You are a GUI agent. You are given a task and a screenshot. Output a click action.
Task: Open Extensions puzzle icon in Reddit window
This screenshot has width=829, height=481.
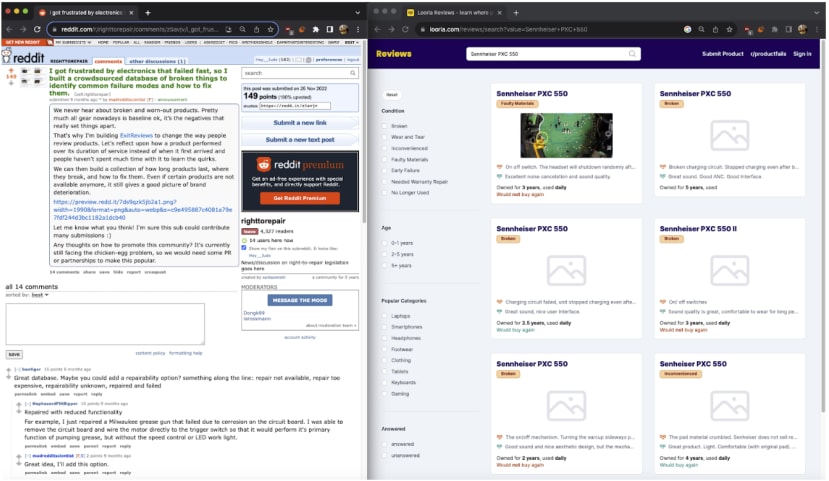point(316,29)
